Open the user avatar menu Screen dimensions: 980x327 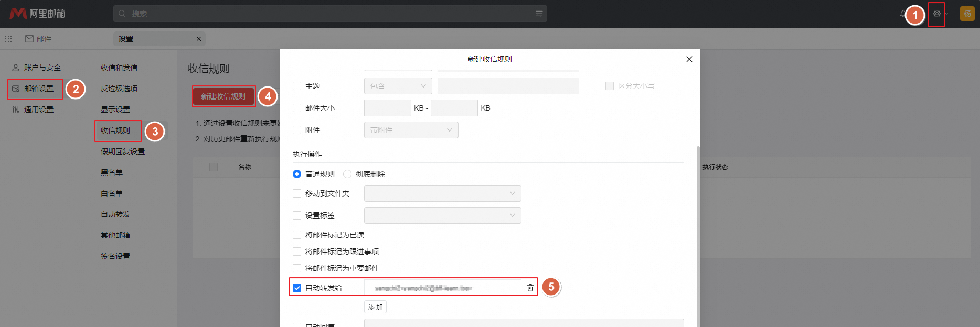(x=967, y=14)
